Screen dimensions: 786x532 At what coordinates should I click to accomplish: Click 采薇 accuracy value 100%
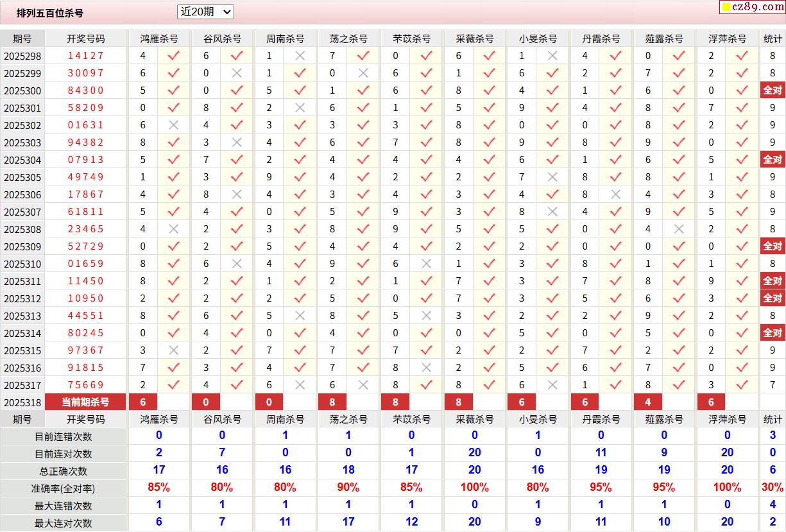(475, 488)
